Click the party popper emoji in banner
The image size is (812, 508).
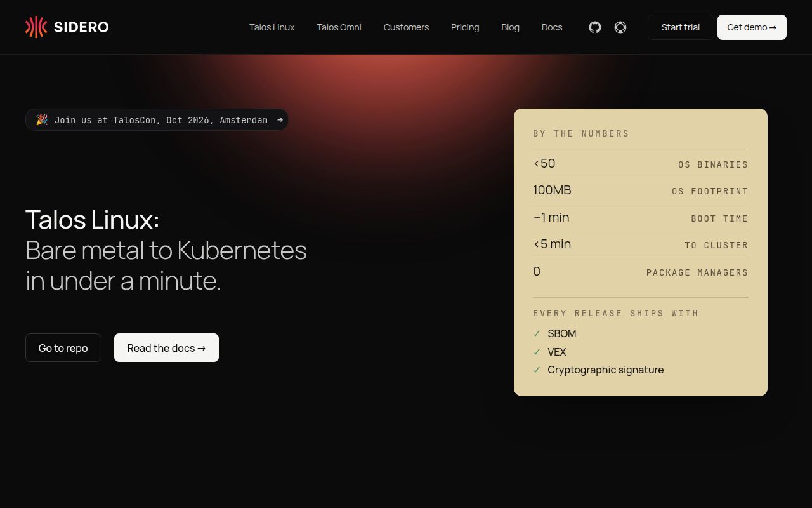[42, 120]
